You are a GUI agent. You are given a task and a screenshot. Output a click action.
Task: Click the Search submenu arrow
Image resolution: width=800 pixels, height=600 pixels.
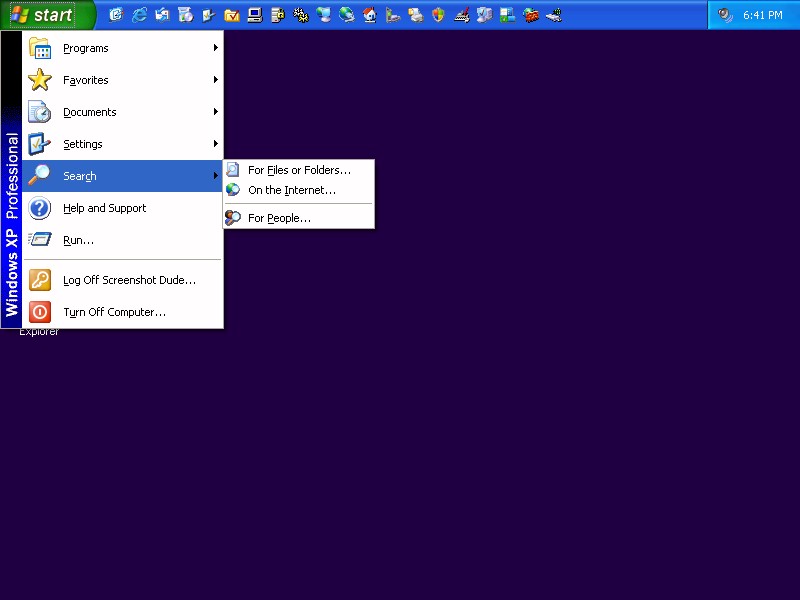[x=216, y=176]
